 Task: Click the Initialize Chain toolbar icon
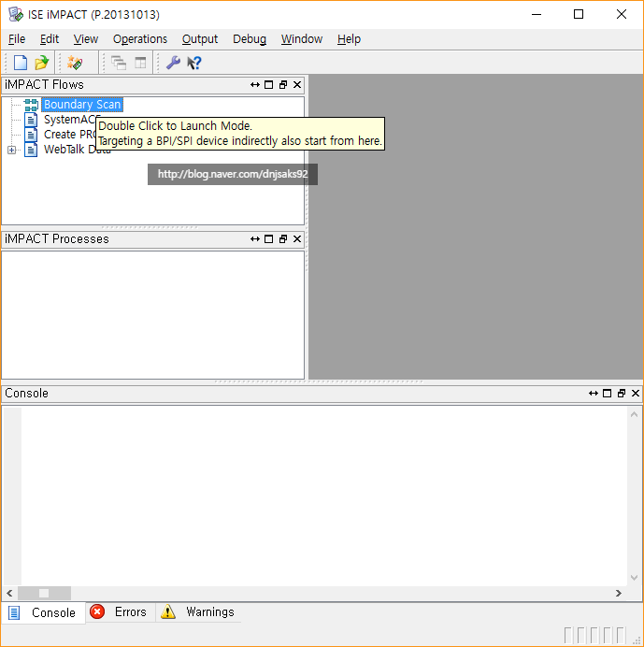pos(75,63)
